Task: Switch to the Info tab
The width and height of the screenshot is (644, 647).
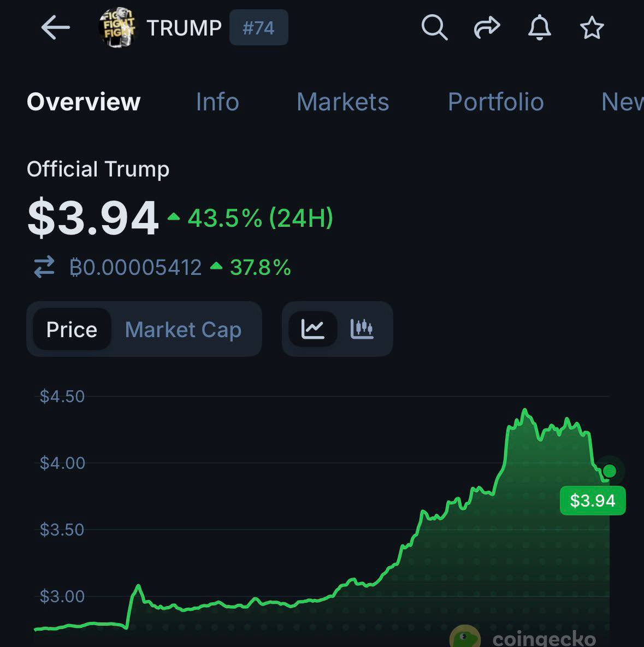Action: [x=217, y=102]
